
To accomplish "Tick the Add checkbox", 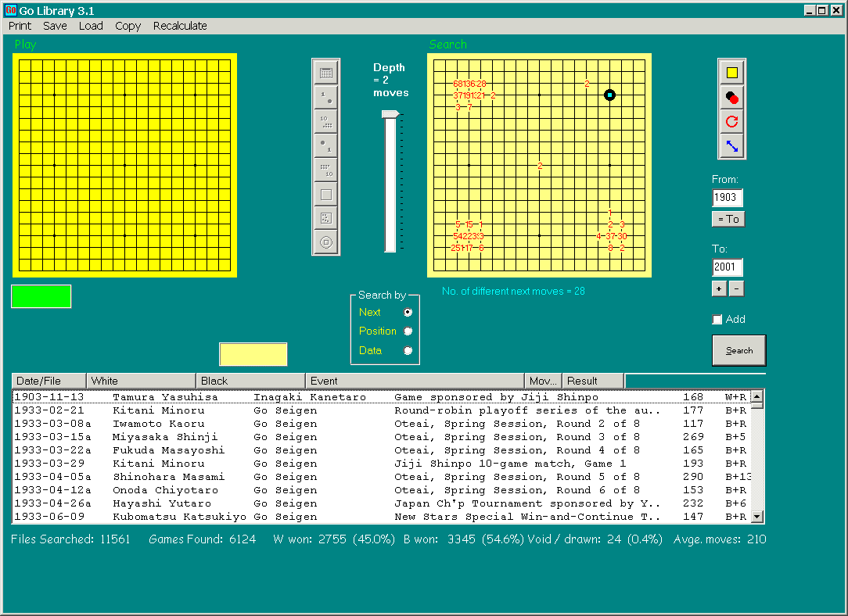I will click(x=717, y=320).
